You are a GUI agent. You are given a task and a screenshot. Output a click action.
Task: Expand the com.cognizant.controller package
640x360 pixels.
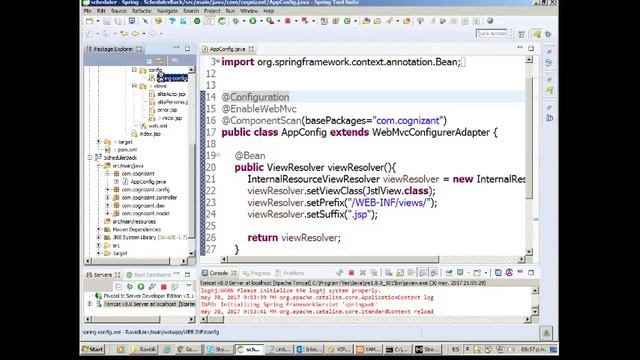(x=108, y=198)
